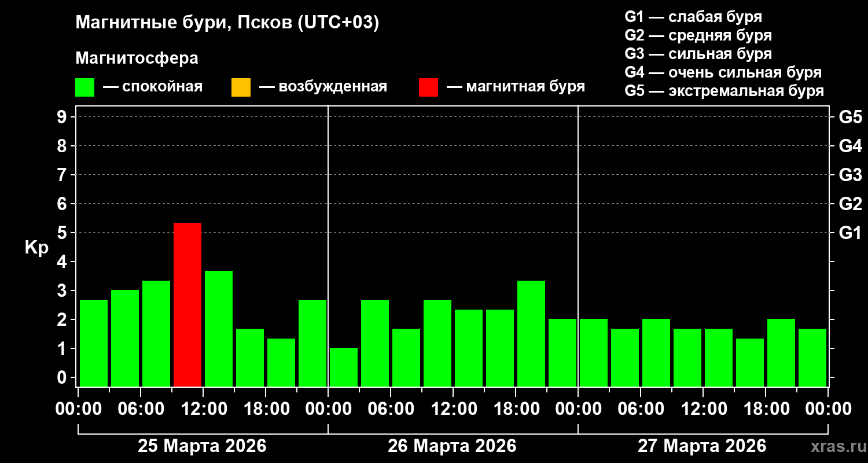
Task: Click the '18:00' time label above 25 Марта
Action: 266,409
